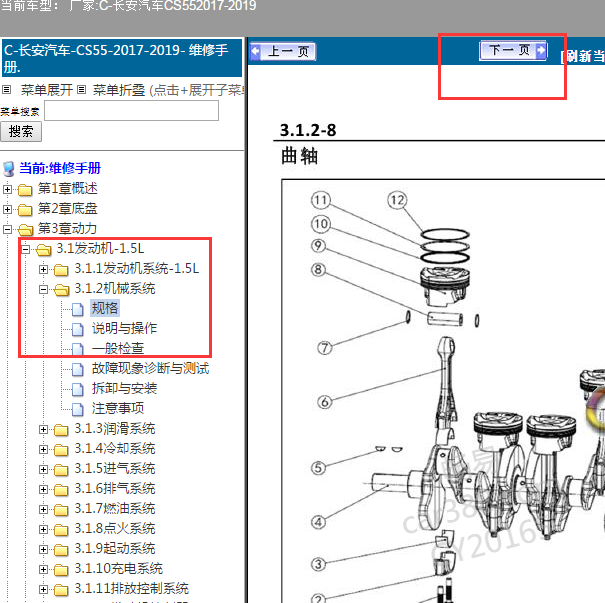Click document icon beside 拆卸与安装

click(x=78, y=389)
